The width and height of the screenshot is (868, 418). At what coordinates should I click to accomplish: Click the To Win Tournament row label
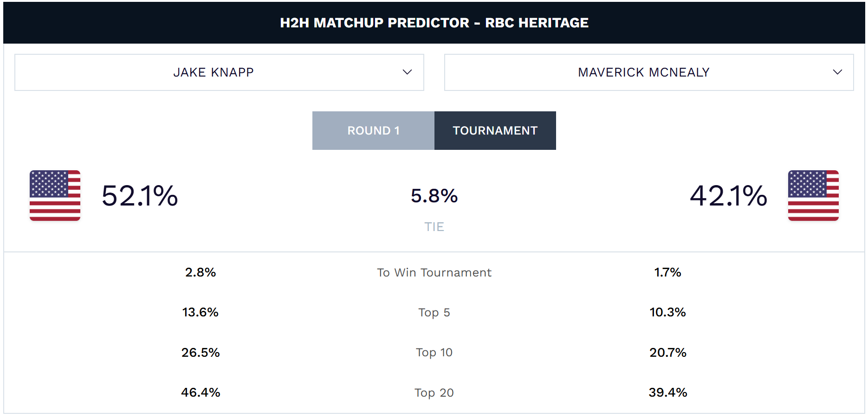[434, 273]
